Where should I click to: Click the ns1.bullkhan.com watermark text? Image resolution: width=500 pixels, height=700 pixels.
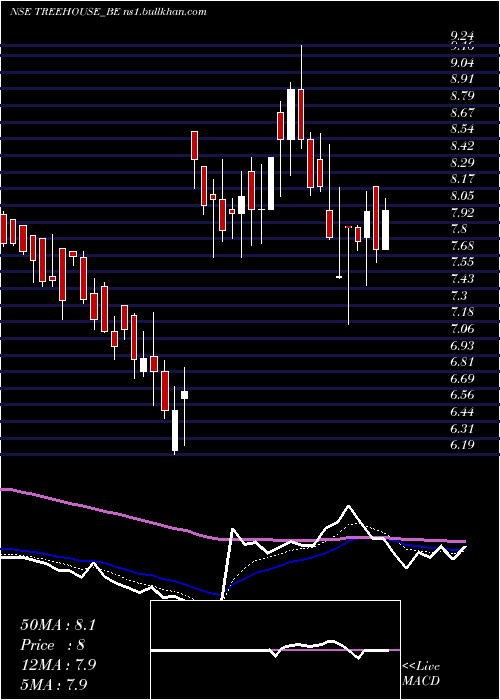[164, 12]
